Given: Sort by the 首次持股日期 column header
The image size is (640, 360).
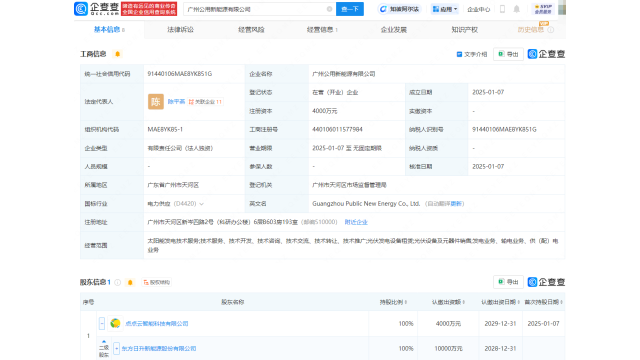Looking at the screenshot, I should tap(543, 302).
